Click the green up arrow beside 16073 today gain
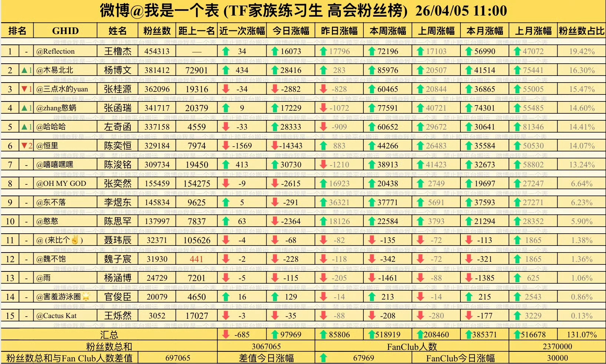Image resolution: width=606 pixels, height=364 pixels. [274, 51]
